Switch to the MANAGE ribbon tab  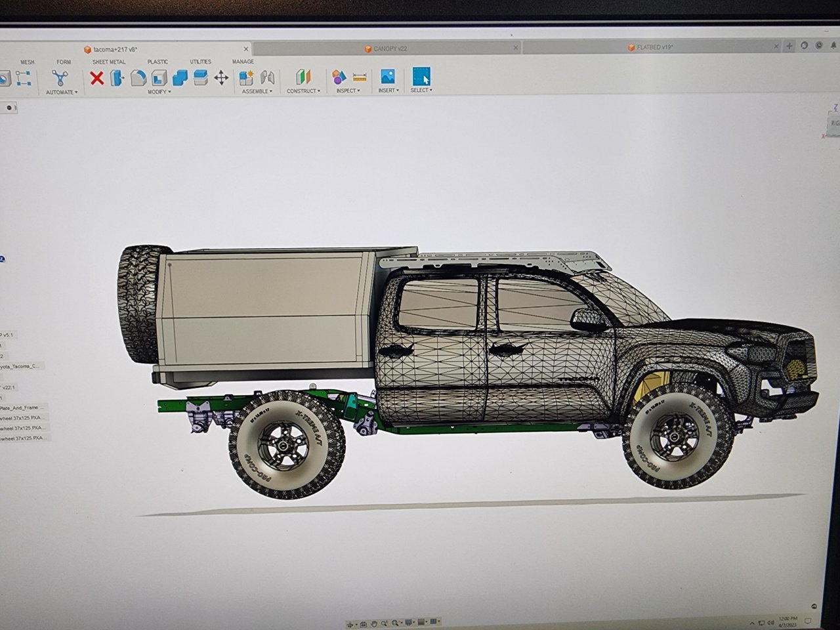243,62
